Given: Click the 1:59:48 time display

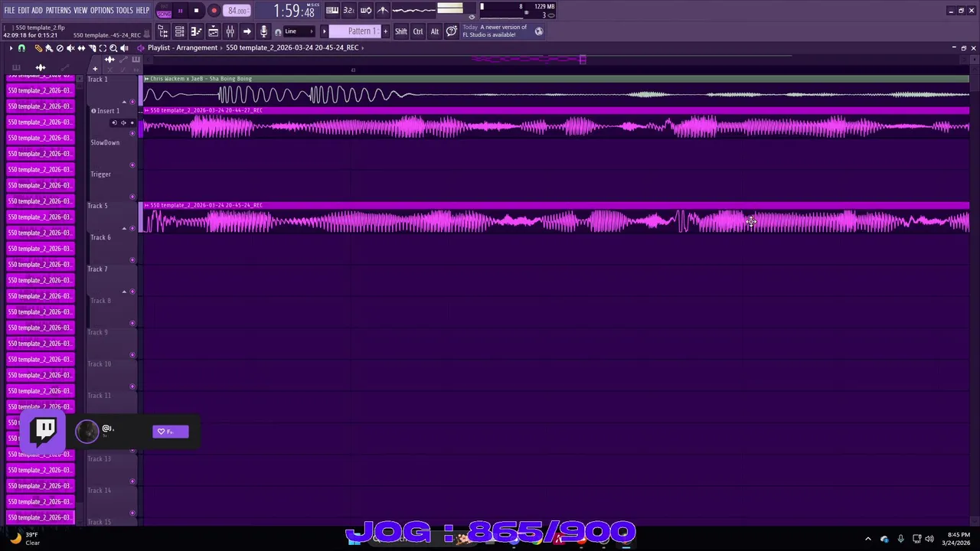Looking at the screenshot, I should coord(294,11).
